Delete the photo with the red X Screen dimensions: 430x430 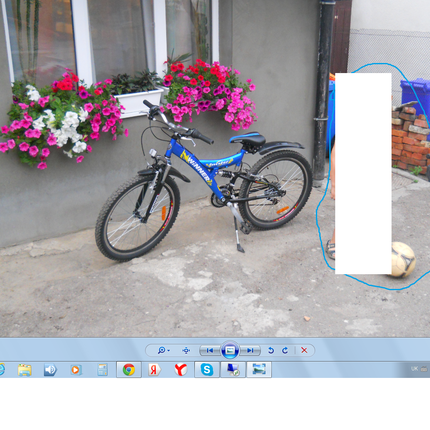pos(304,350)
